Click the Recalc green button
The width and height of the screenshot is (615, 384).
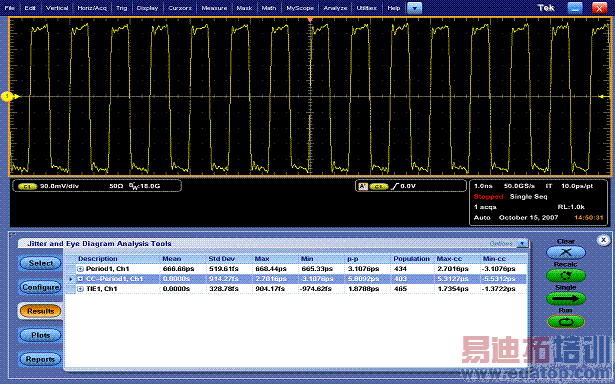[x=566, y=275]
